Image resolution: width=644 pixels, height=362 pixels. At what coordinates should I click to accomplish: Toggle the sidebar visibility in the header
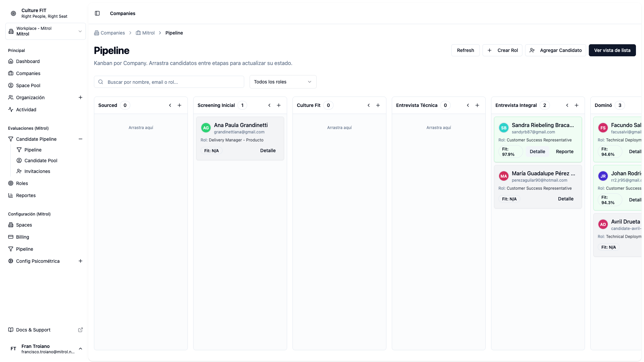(97, 13)
